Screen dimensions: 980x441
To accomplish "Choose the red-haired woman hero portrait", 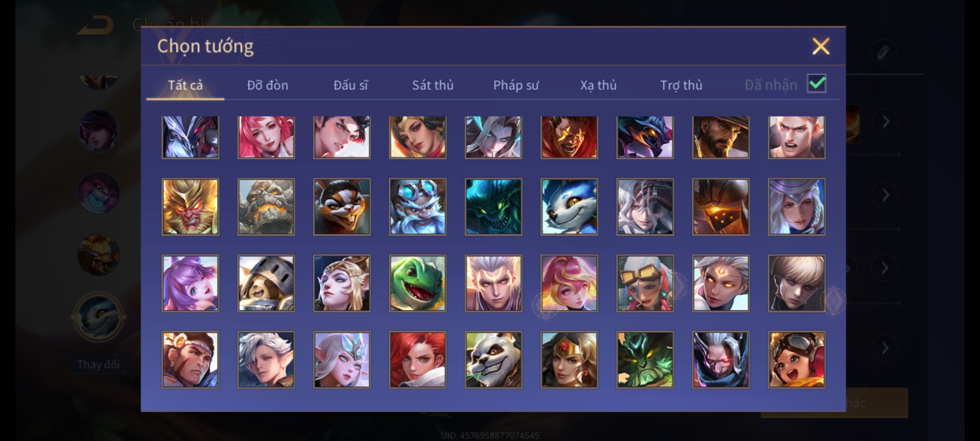I will point(417,359).
